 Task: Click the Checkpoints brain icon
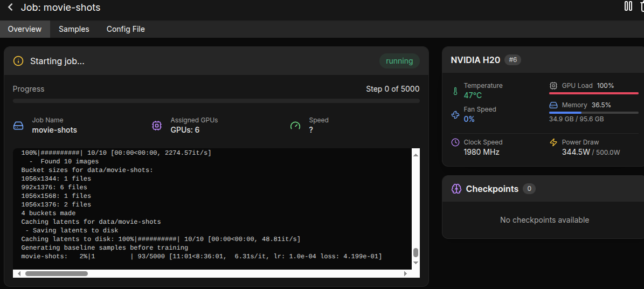(x=456, y=189)
